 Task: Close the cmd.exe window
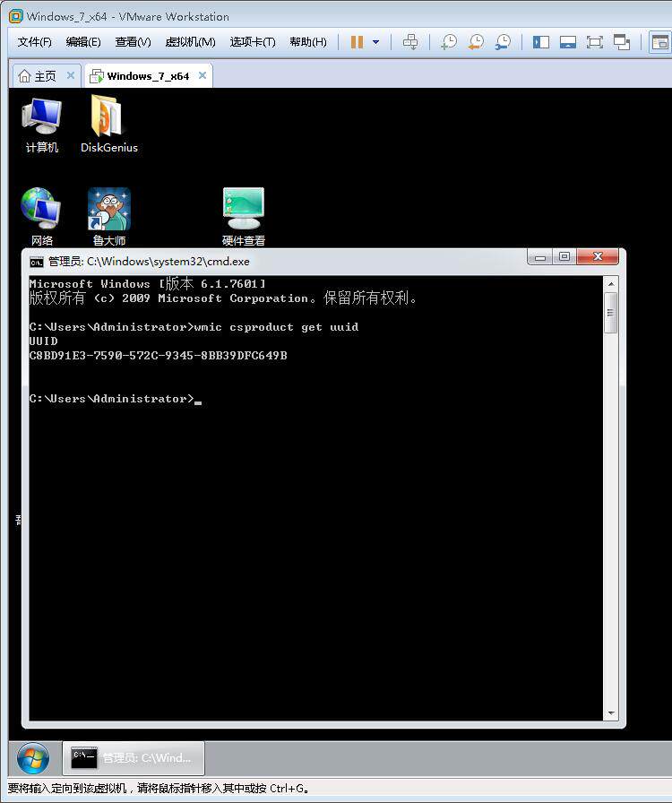coord(598,256)
